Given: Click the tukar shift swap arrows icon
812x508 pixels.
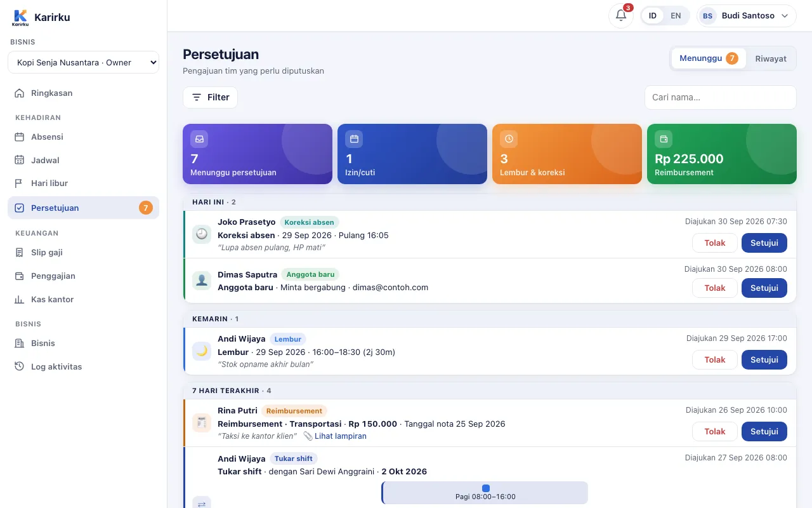Looking at the screenshot, I should click(202, 504).
